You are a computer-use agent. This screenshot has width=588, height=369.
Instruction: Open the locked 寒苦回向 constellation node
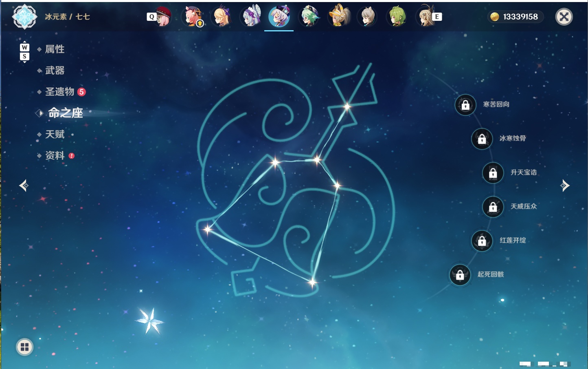465,105
